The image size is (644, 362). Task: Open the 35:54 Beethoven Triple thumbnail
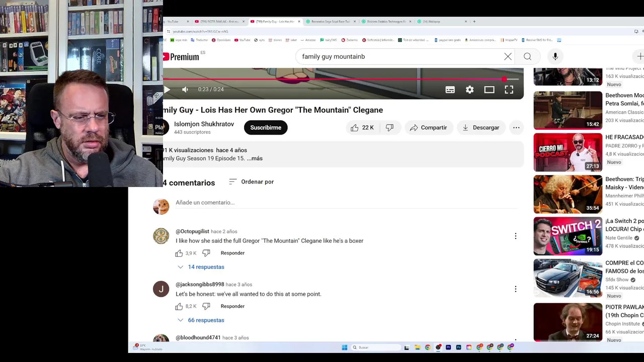pos(568,194)
